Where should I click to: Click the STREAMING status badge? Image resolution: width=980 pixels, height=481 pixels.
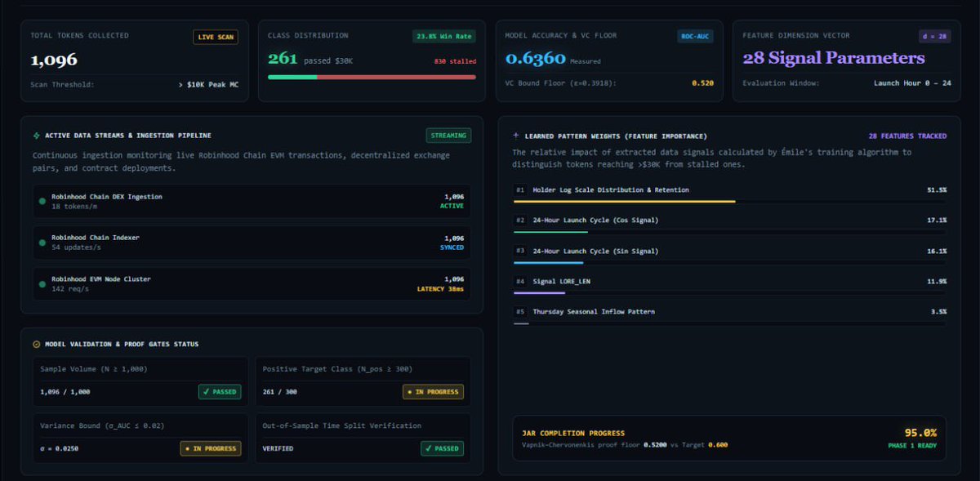448,136
